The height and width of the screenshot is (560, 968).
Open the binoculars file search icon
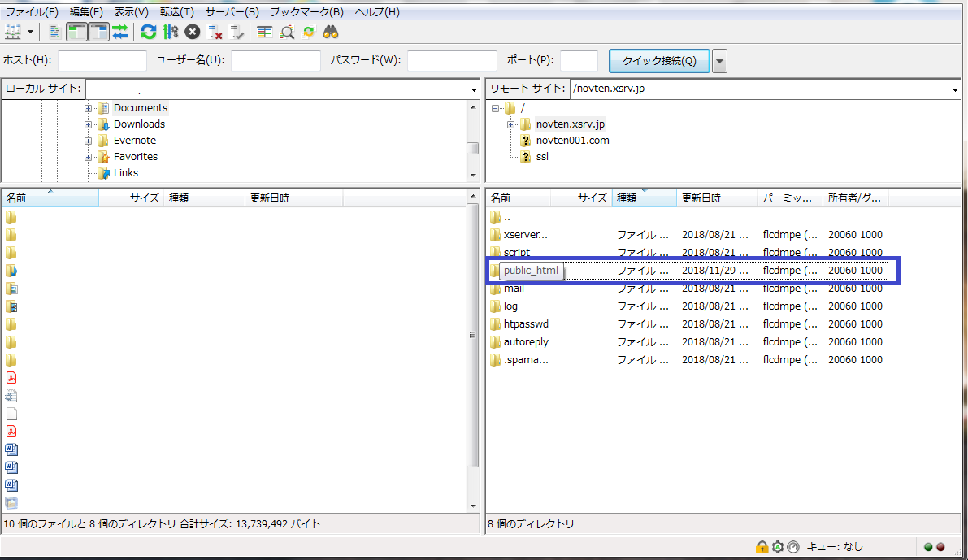click(x=331, y=32)
